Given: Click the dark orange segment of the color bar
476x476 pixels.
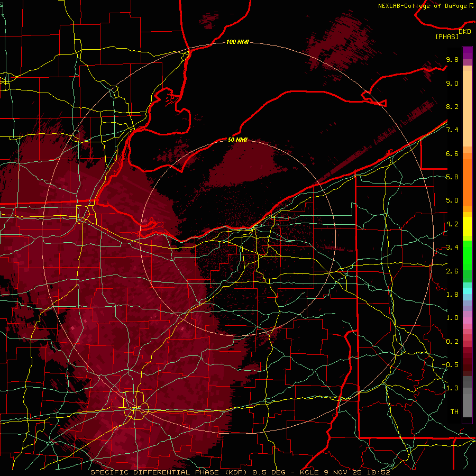Looking at the screenshot, I should [x=467, y=182].
